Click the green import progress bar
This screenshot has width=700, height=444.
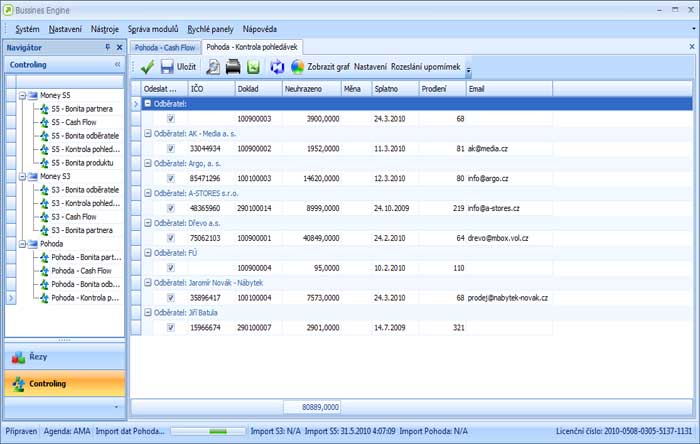pyautogui.click(x=219, y=432)
